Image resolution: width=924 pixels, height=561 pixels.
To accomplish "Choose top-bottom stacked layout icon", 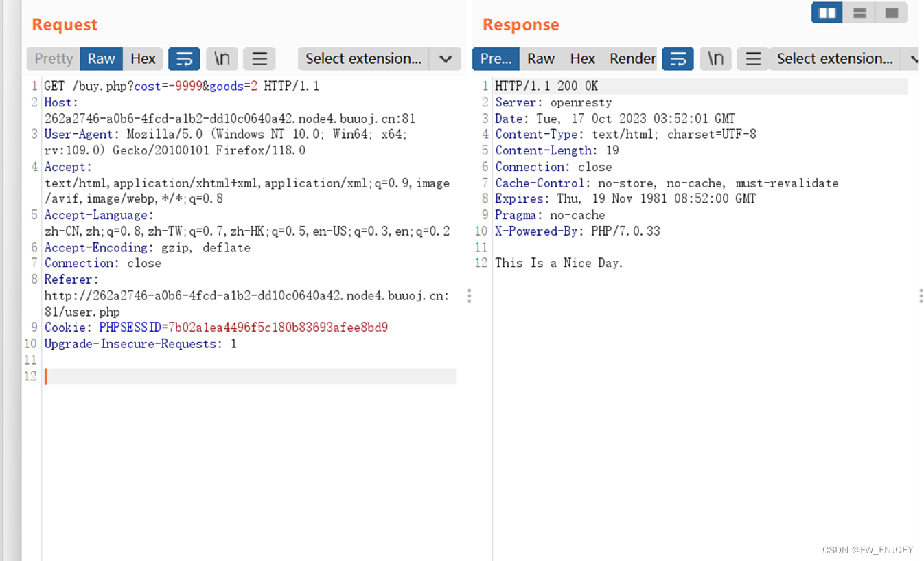I will tap(859, 12).
